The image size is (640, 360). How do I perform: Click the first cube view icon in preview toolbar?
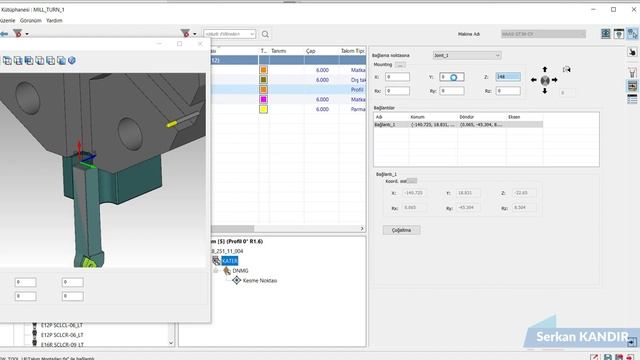click(7, 60)
